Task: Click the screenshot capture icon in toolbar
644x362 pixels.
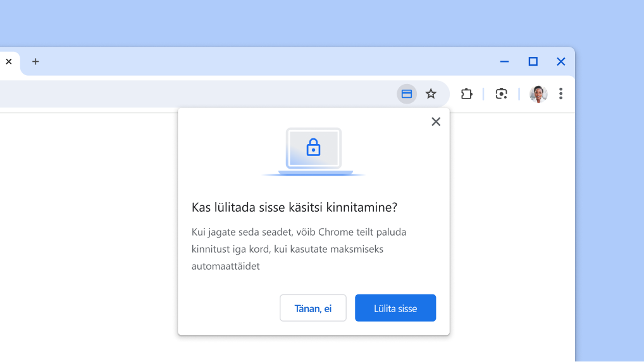Action: click(x=501, y=94)
